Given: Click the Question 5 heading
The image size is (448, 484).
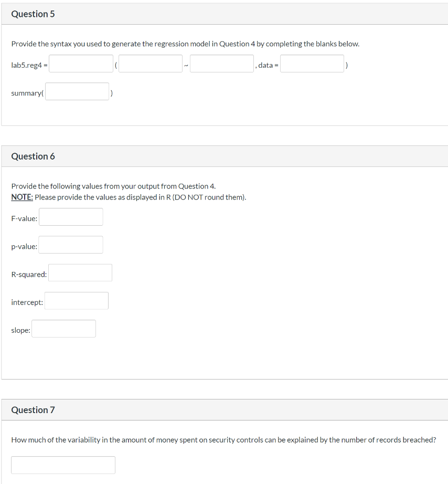Looking at the screenshot, I should coord(33,14).
